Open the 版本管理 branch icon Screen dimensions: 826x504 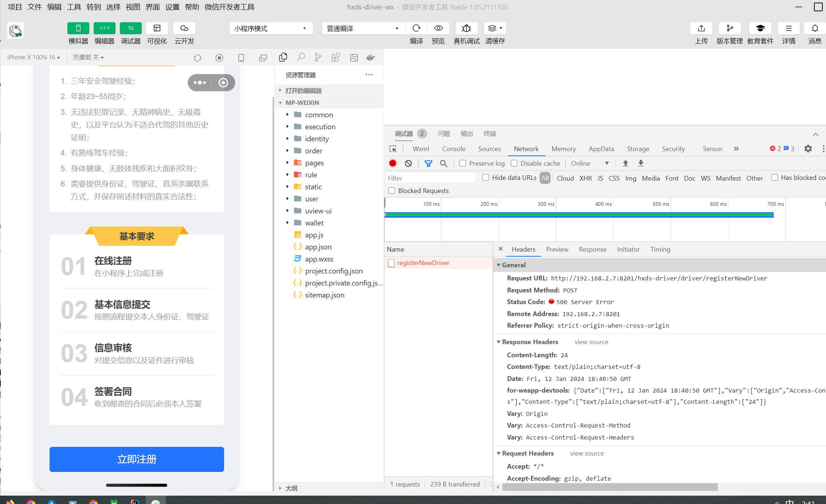click(729, 28)
